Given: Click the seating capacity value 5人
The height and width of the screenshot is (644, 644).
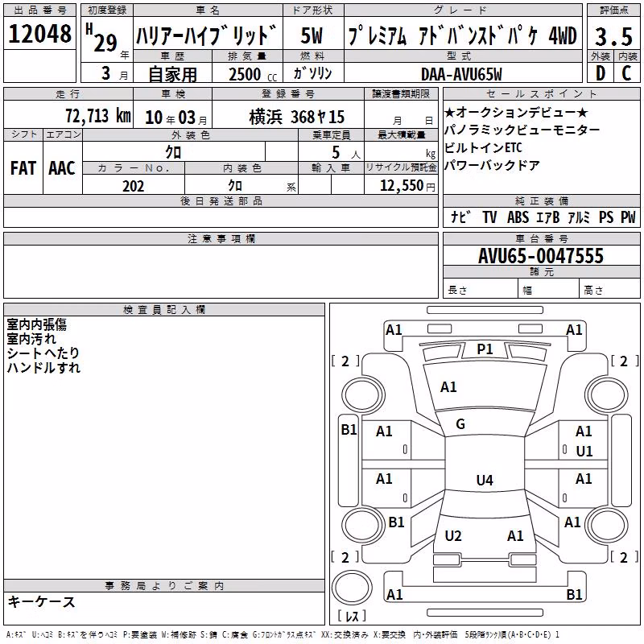Looking at the screenshot, I should (x=346, y=153).
